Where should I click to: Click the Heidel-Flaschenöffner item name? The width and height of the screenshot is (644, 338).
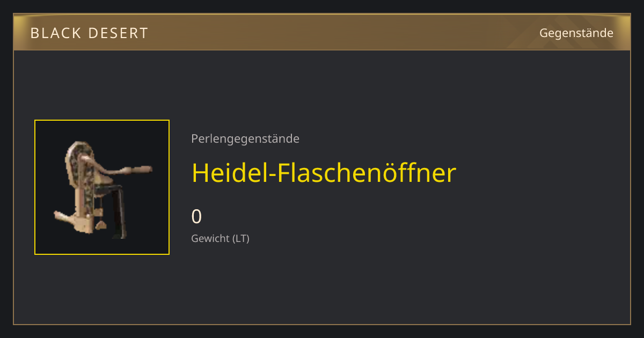[x=324, y=173]
